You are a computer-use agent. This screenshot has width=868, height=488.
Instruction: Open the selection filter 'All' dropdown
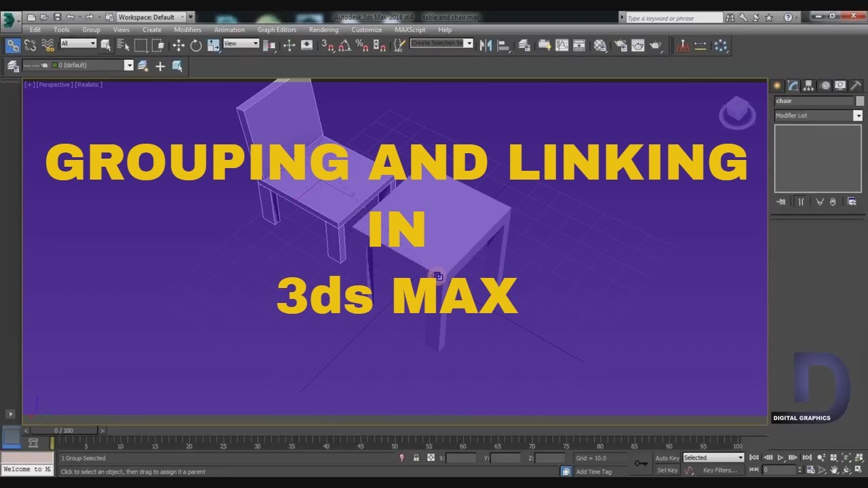78,43
